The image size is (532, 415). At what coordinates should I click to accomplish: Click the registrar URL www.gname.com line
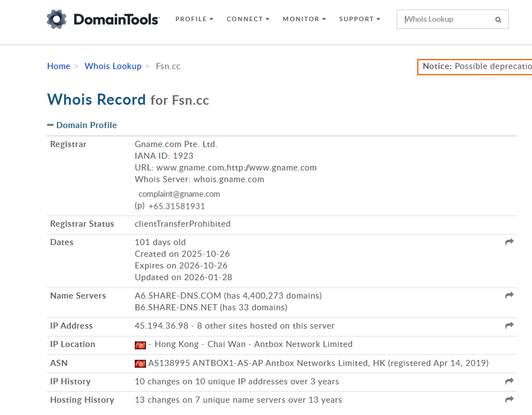point(226,168)
